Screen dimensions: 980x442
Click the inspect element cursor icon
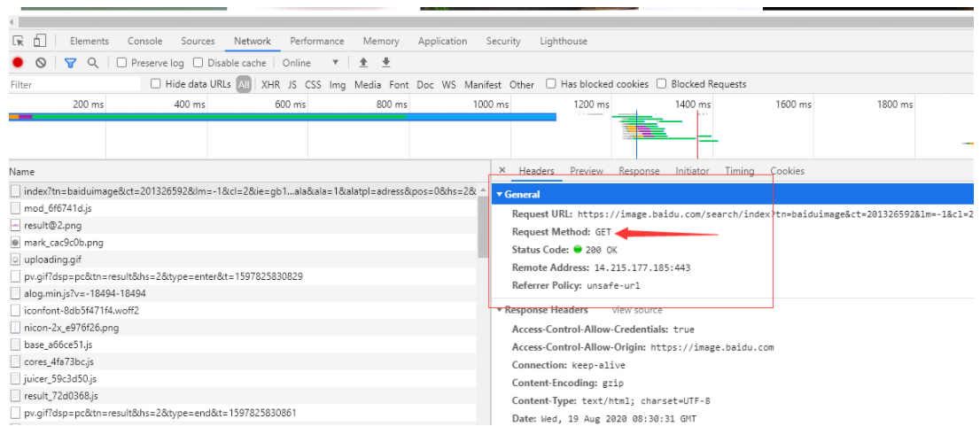point(19,41)
